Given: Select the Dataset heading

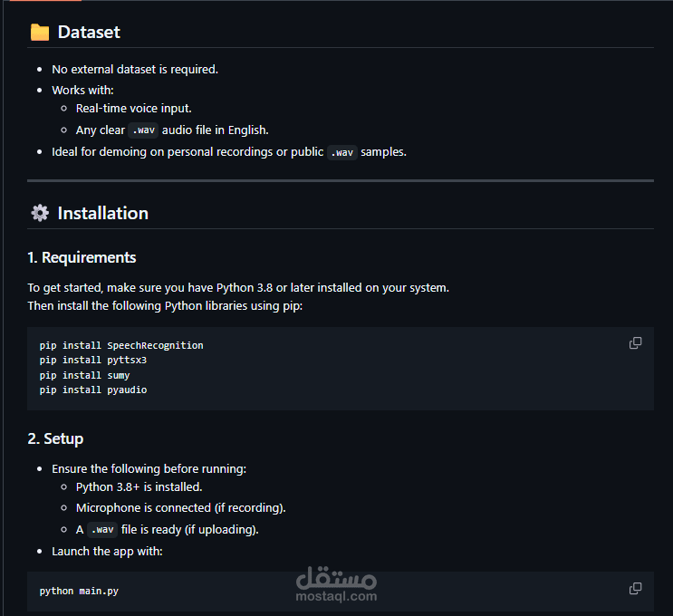Looking at the screenshot, I should click(89, 33).
